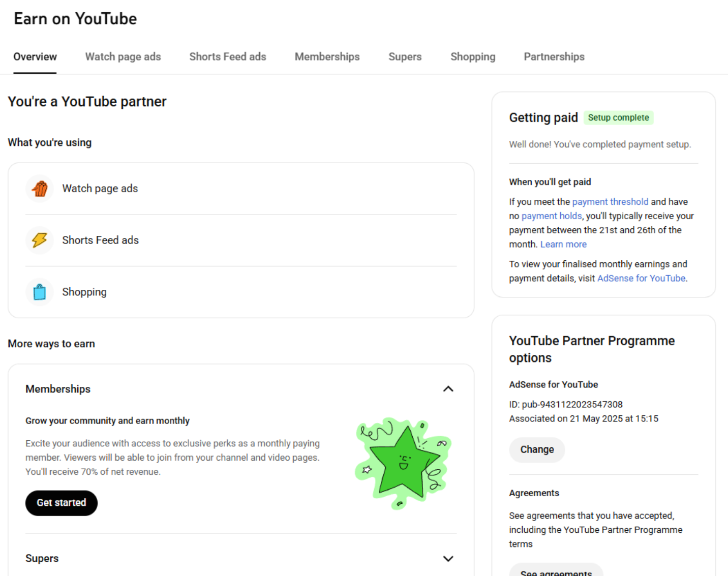Expand the Supers section chevron
Screen dimensions: 728x576
point(448,558)
